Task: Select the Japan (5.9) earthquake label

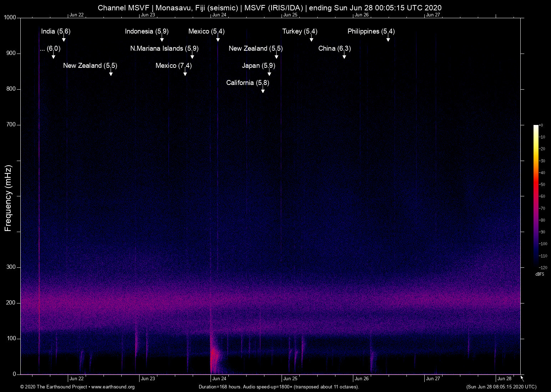Action: (258, 66)
